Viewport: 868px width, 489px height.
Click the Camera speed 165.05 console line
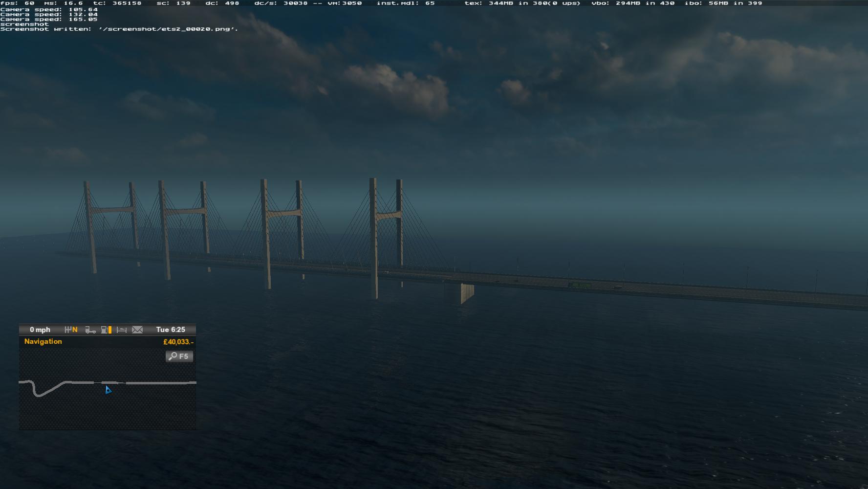pos(49,19)
